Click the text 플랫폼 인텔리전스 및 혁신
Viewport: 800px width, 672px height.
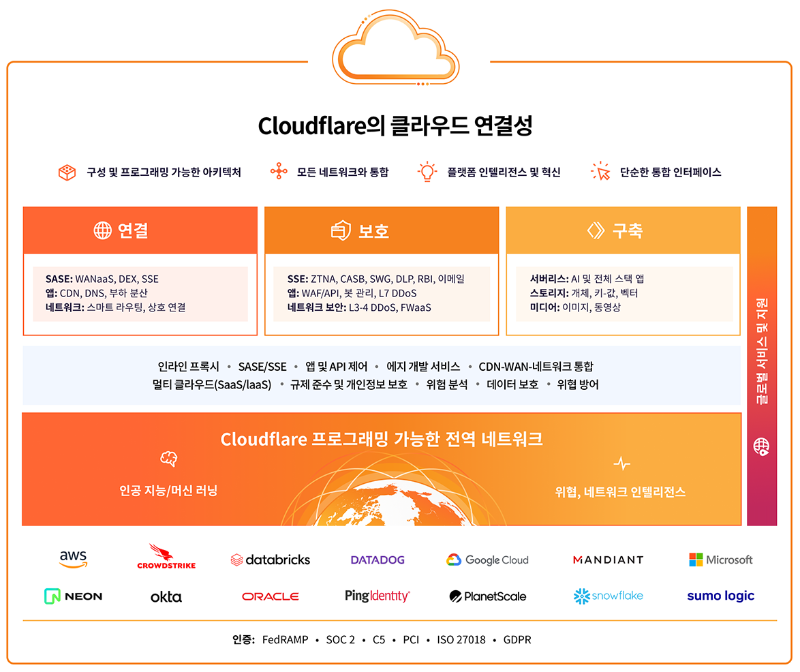click(504, 172)
